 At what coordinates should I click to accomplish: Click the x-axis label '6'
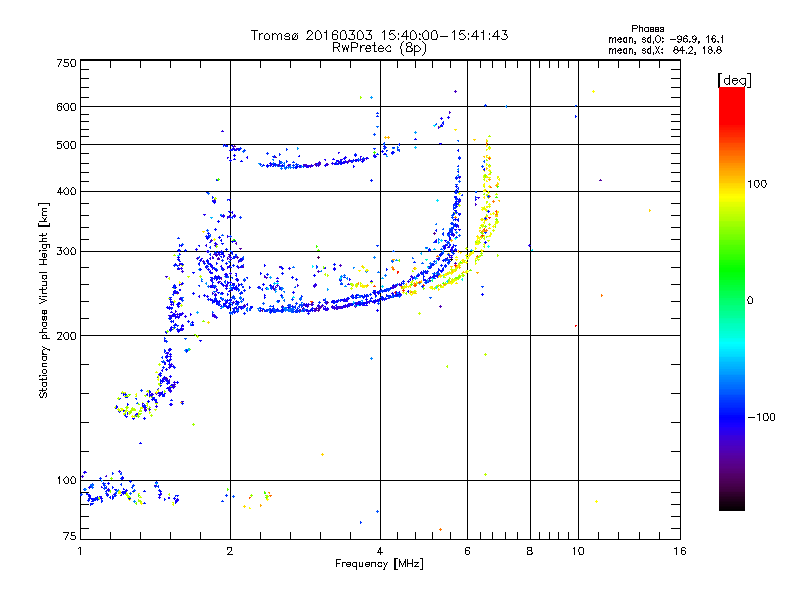tap(467, 551)
